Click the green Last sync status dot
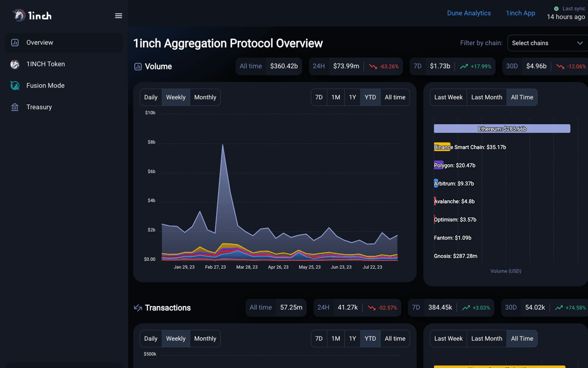 point(556,9)
